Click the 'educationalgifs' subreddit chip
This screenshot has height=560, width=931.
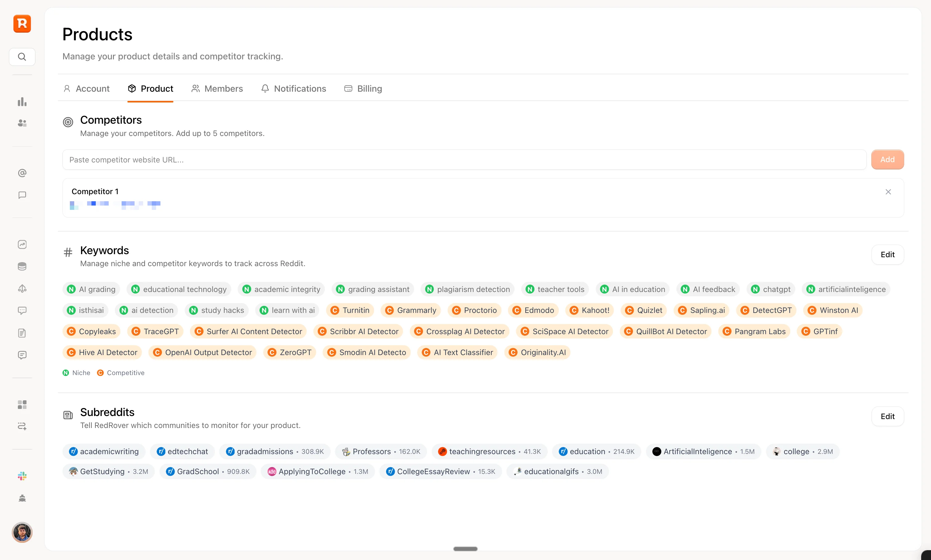(x=558, y=472)
